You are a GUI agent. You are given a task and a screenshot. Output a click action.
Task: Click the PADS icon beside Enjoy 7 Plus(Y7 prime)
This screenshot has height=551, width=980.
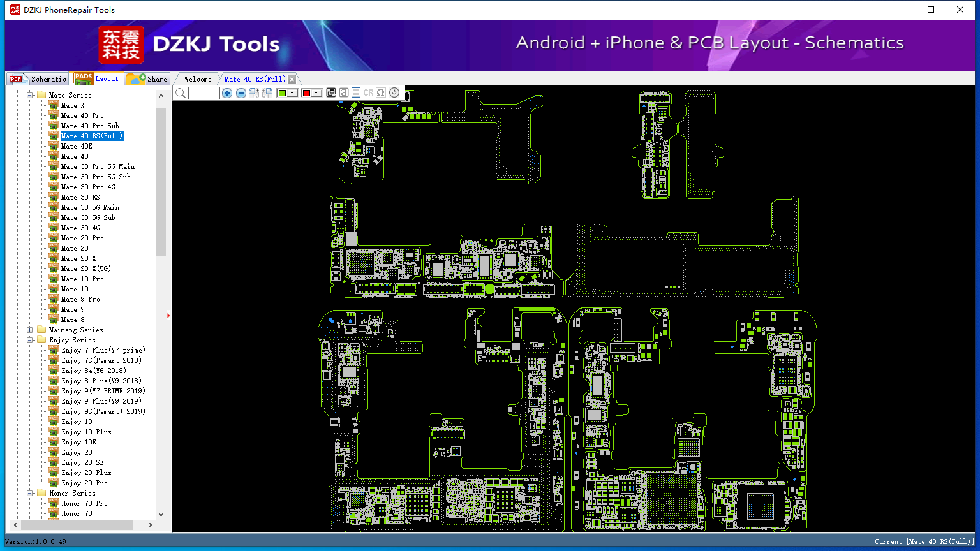(54, 350)
